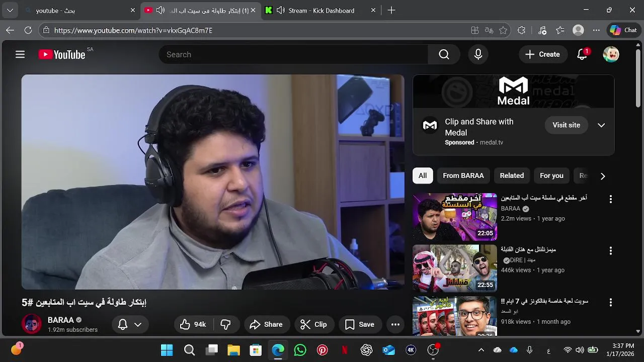The height and width of the screenshot is (362, 644).
Task: Open browser Extensions puzzle icon
Action: 521,30
